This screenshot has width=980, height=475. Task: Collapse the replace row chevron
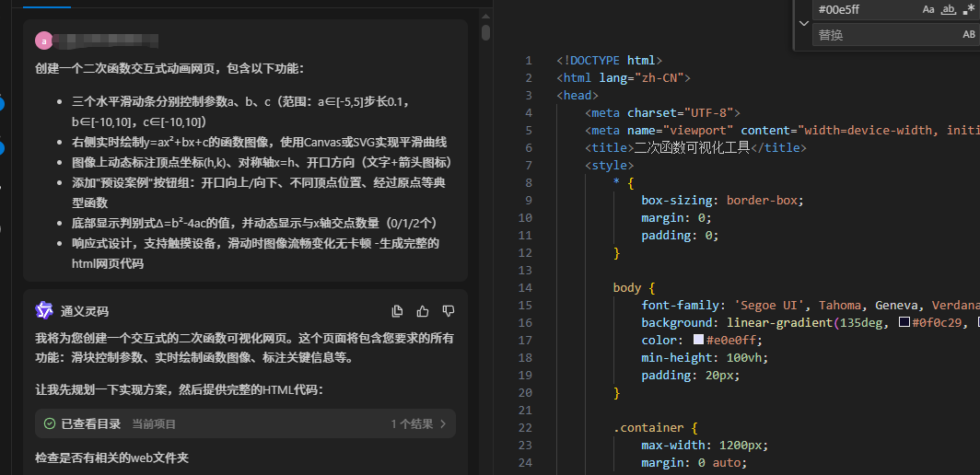coord(804,23)
